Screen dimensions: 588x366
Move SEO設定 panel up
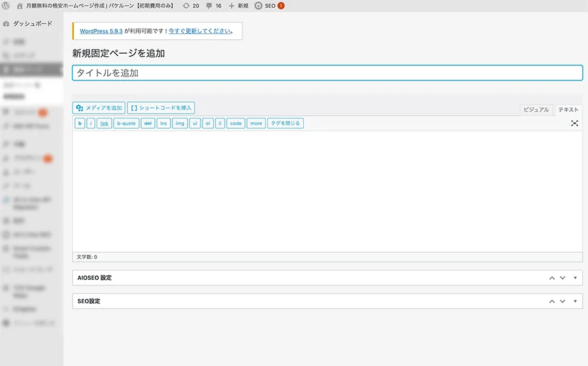pyautogui.click(x=552, y=301)
